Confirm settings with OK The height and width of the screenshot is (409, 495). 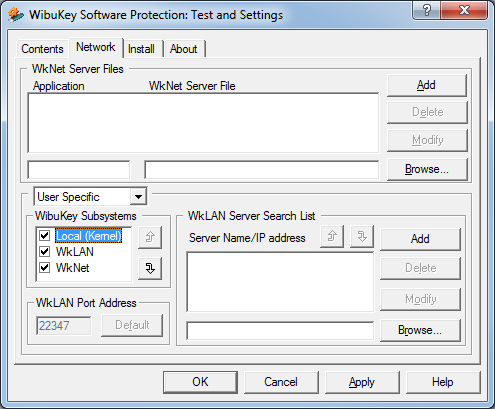(x=200, y=382)
